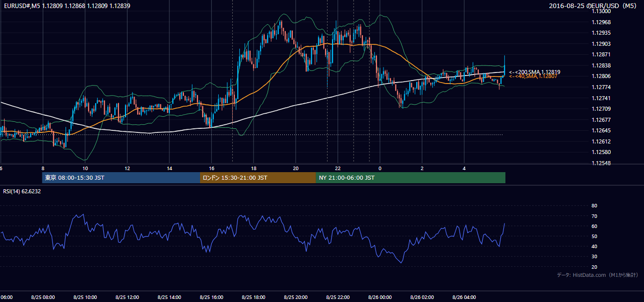Viewport: 644px width, 302px height.
Task: Click price axis label 1.12968
Action: (601, 22)
